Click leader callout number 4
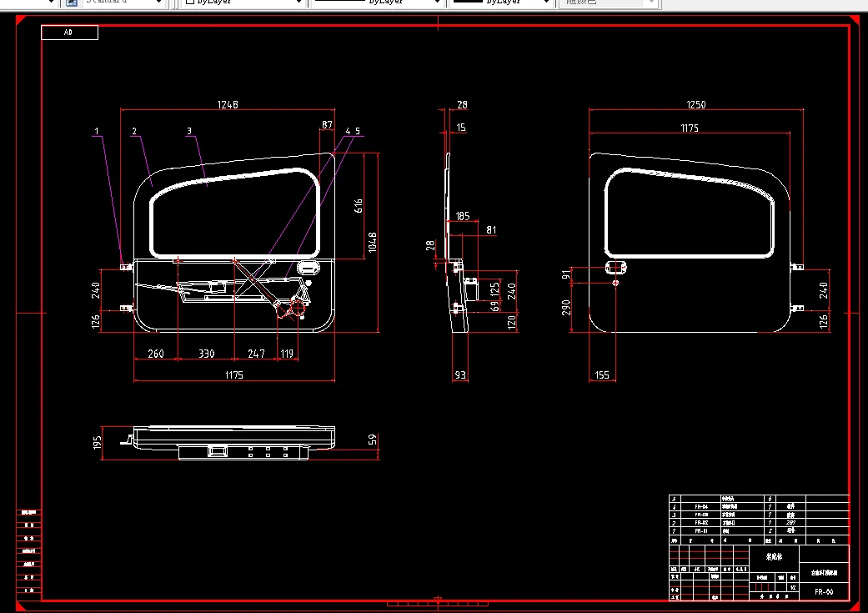 pyautogui.click(x=349, y=131)
